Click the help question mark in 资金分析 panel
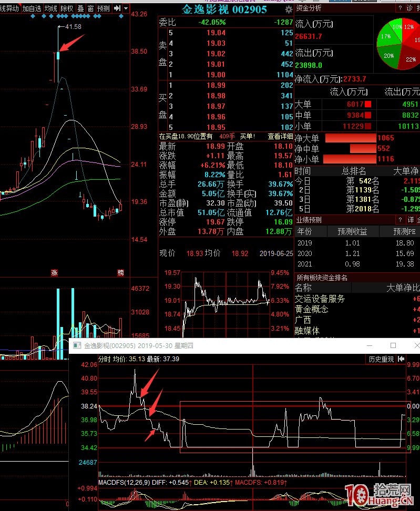Image resolution: width=420 pixels, height=511 pixels. [x=400, y=8]
